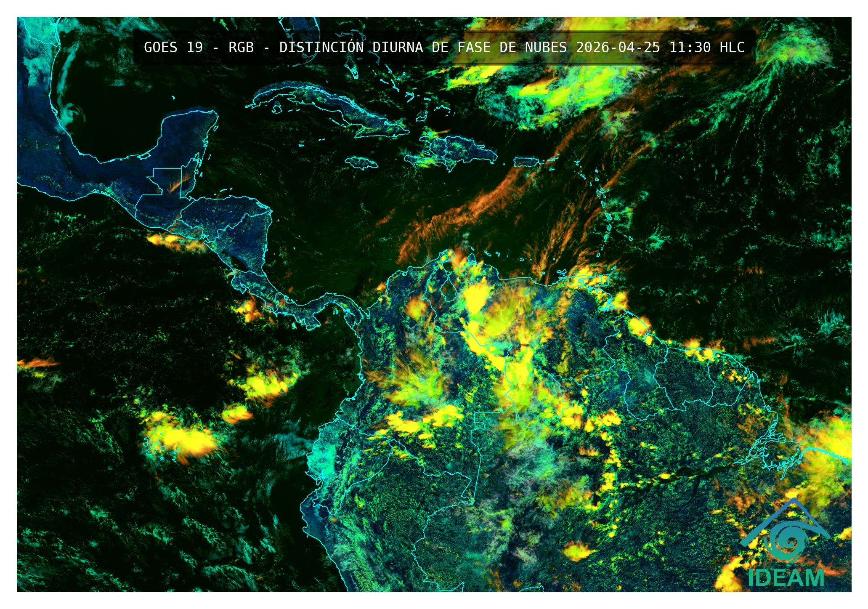This screenshot has width=868, height=609.
Task: Click the FASE DE NUBES text in the banner
Action: [x=512, y=48]
